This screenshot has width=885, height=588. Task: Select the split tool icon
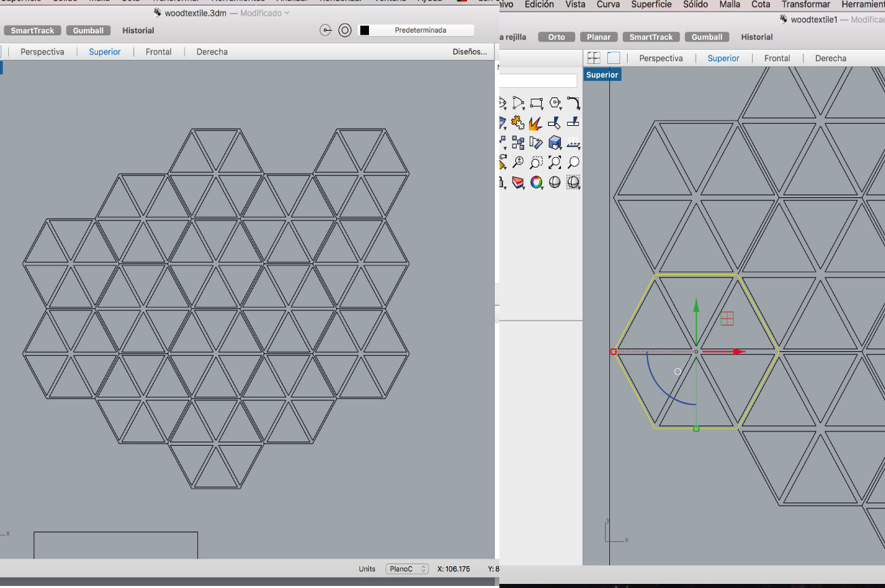(573, 122)
